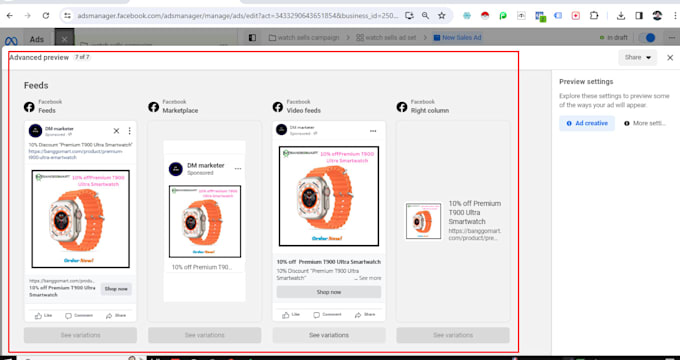Click See variations under Feeds preview

click(x=81, y=335)
